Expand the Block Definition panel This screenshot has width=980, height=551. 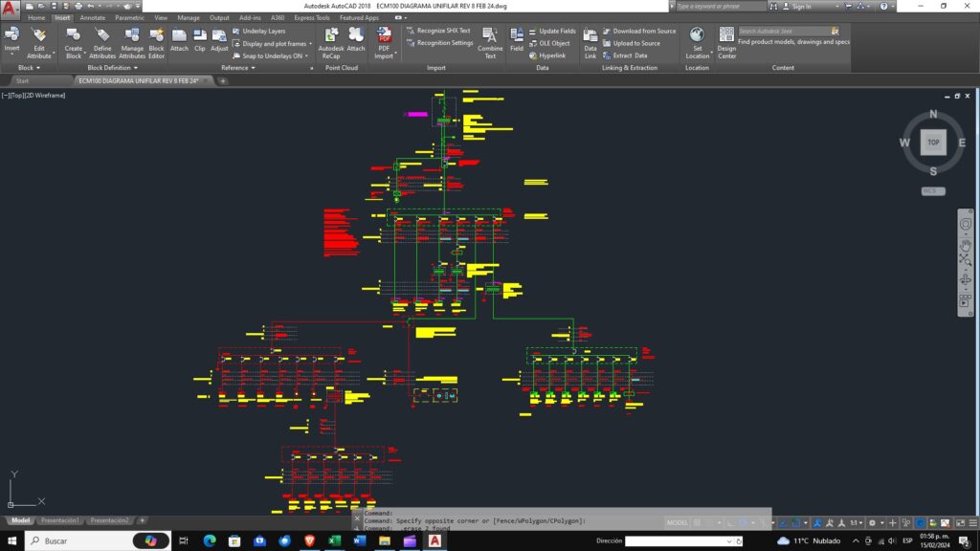[x=113, y=68]
